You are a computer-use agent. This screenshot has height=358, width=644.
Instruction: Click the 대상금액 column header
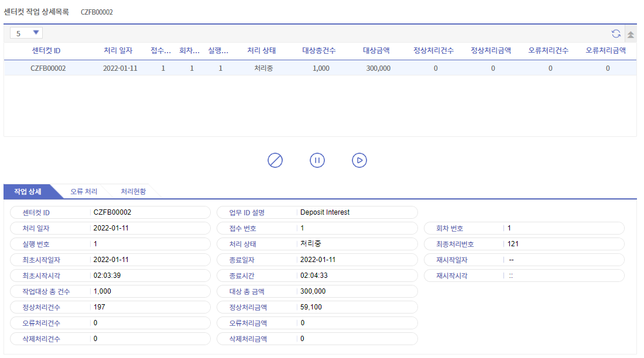coord(376,51)
